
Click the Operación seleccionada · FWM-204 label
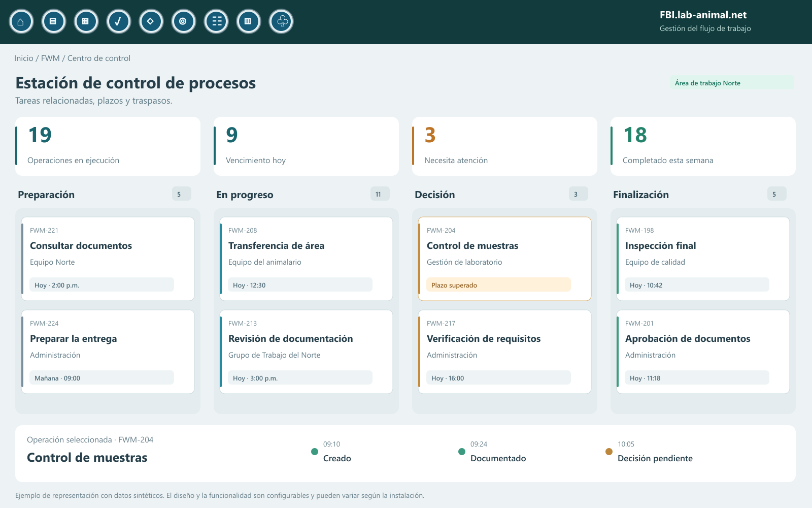click(90, 440)
